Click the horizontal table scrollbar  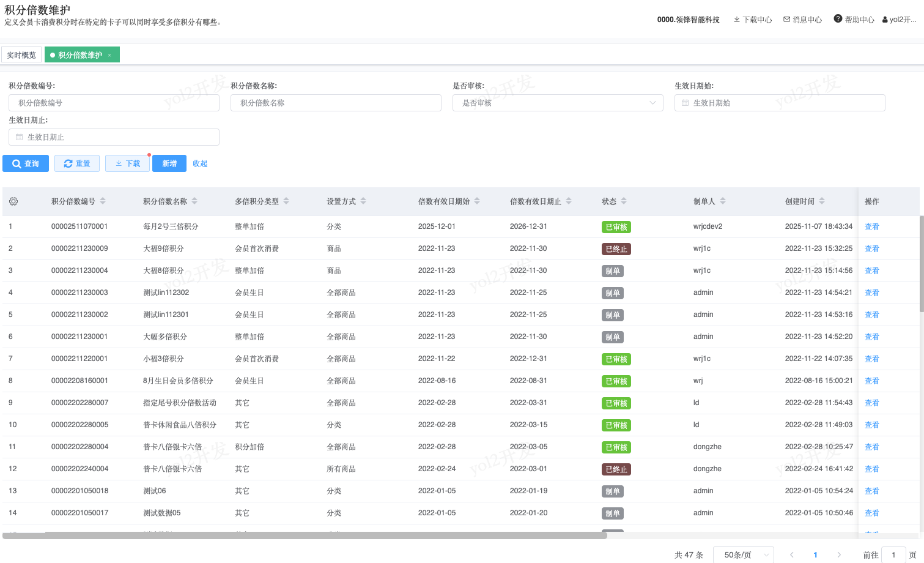[x=305, y=535]
